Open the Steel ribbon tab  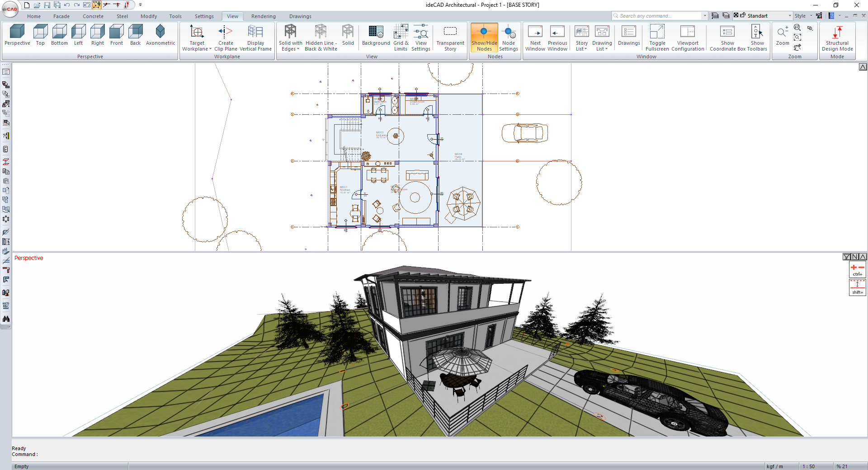coord(122,16)
